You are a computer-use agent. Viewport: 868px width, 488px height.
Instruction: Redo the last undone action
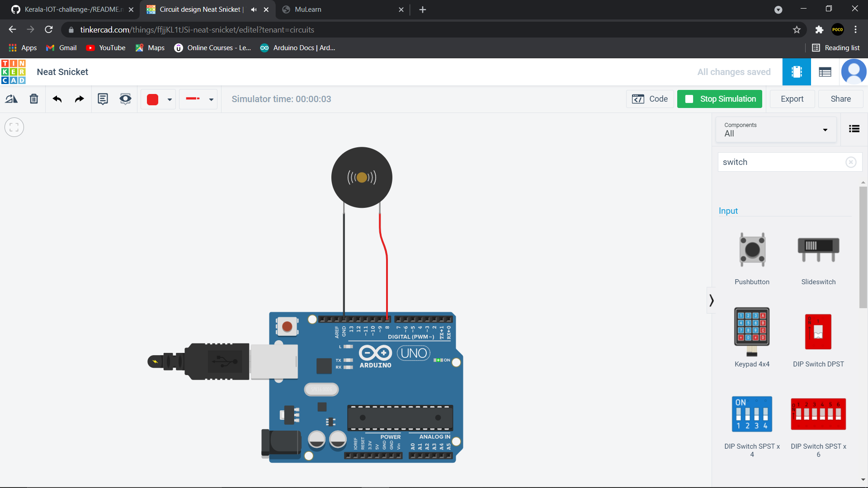[79, 99]
